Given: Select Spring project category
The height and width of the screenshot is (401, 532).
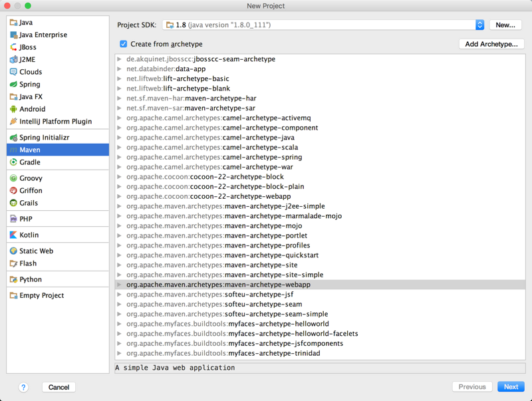Looking at the screenshot, I should [58, 84].
